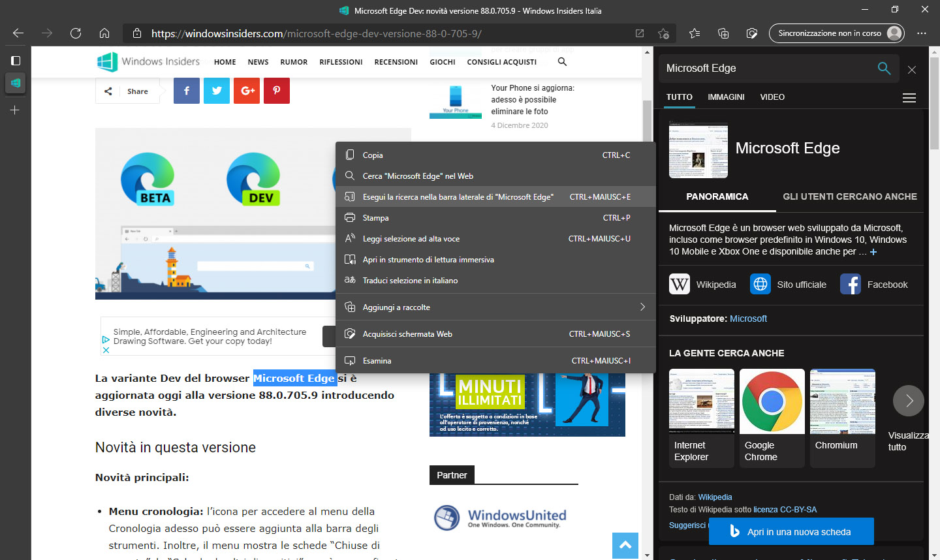Open the Microsoft developer link
940x560 pixels.
click(748, 319)
